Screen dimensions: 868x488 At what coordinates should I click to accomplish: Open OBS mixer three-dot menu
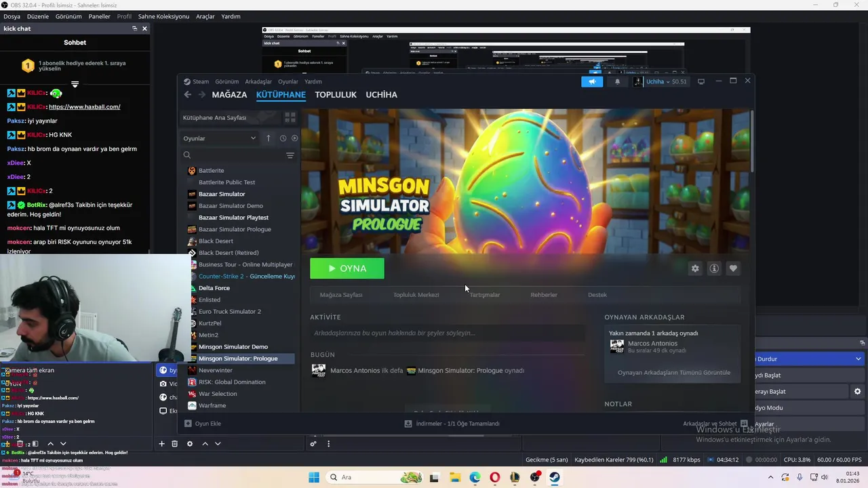coord(328,444)
